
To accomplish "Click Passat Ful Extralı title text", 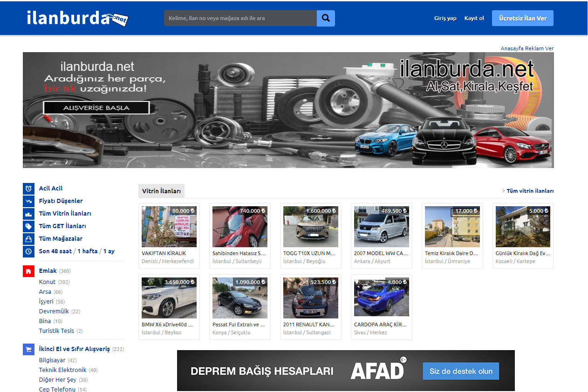I will [239, 325].
